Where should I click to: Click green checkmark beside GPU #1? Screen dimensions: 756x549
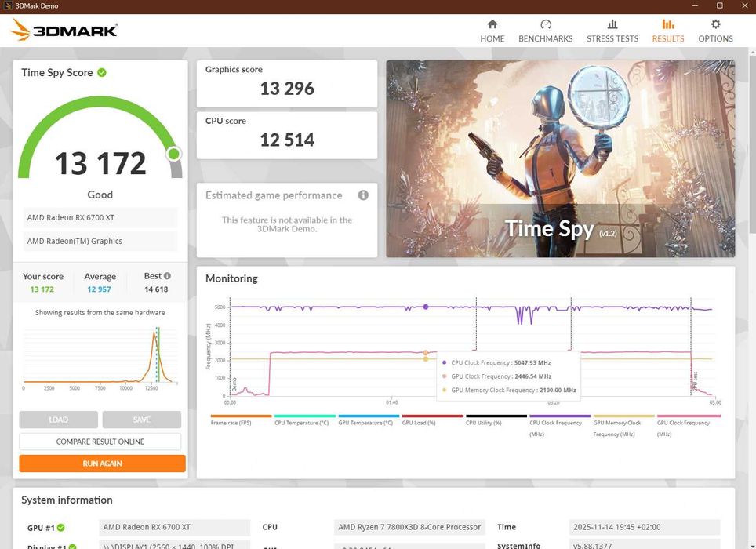(60, 528)
